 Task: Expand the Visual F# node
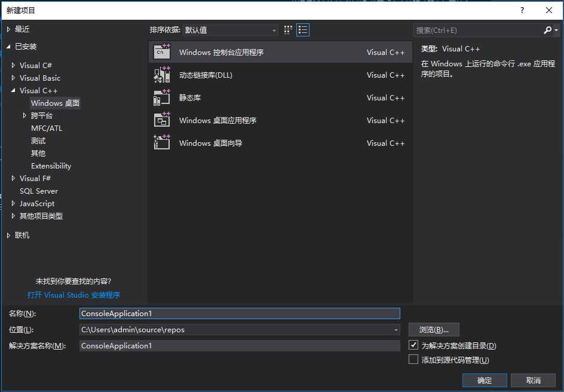(x=13, y=179)
